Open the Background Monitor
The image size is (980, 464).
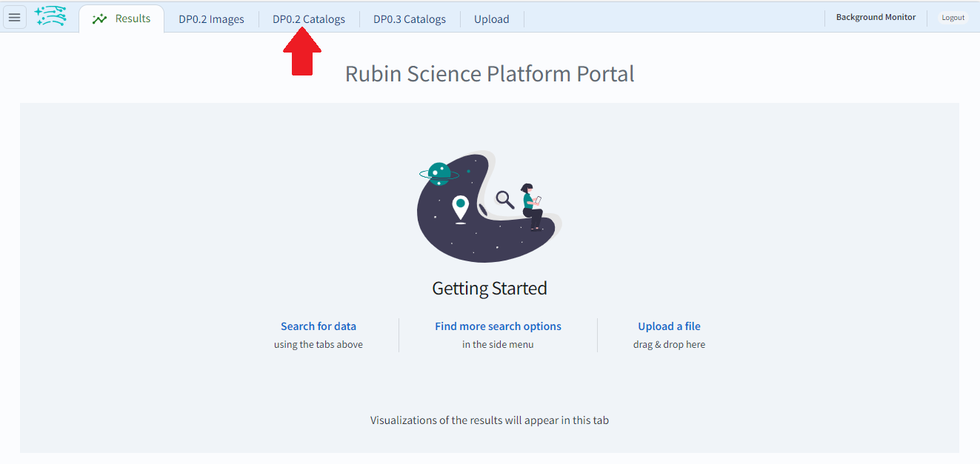click(876, 16)
